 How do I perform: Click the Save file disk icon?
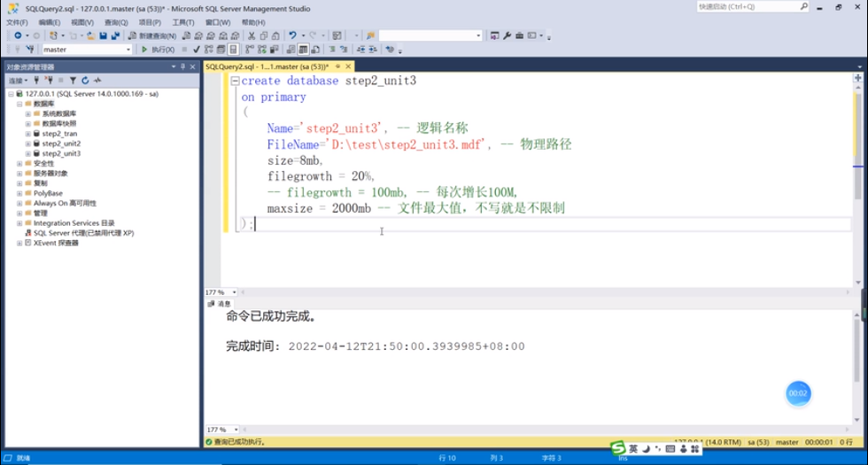[103, 35]
